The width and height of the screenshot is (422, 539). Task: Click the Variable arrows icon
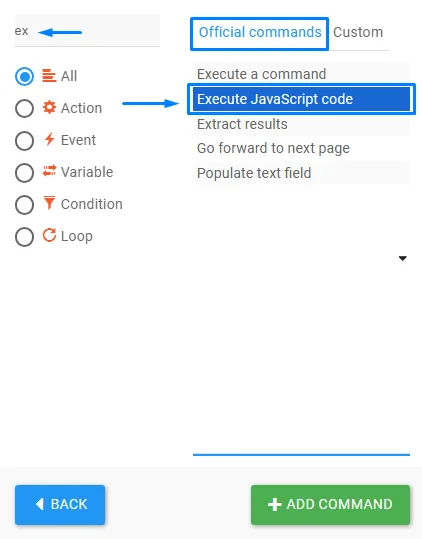coord(49,171)
